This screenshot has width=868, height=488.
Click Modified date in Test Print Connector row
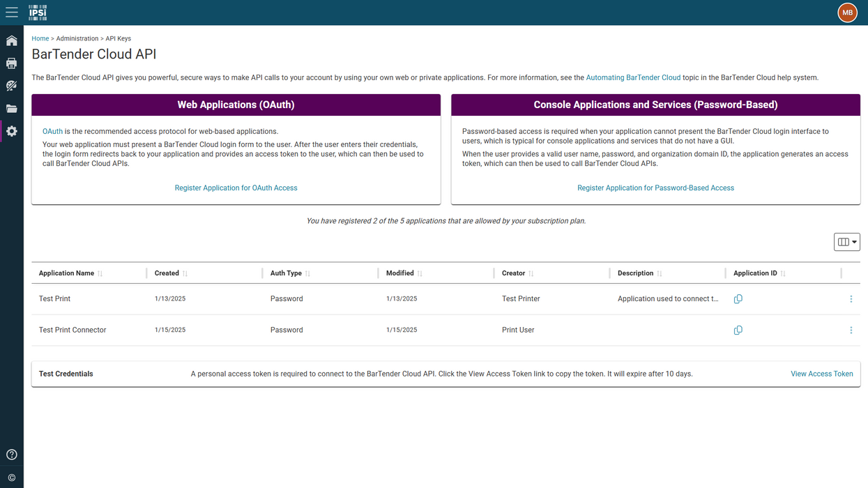(x=402, y=330)
